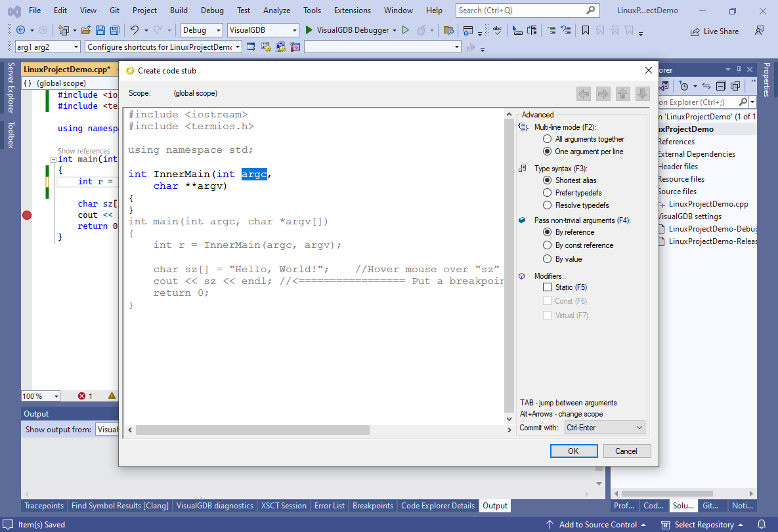Click the Save icon in toolbar

(x=100, y=30)
